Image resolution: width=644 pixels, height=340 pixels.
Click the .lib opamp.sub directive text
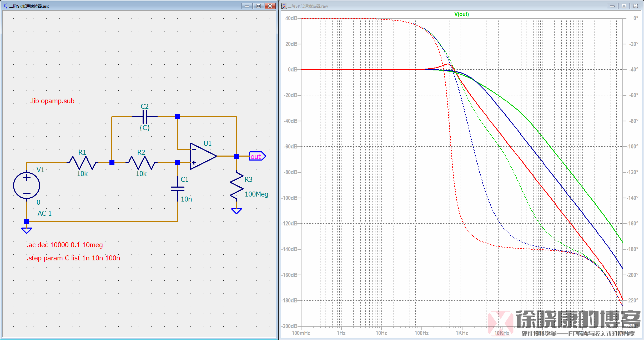52,101
